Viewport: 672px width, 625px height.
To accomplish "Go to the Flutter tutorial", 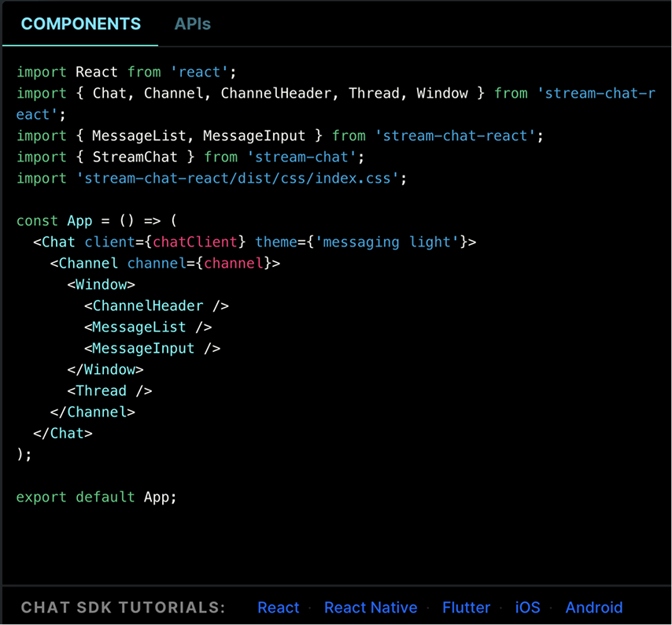I will (x=467, y=608).
